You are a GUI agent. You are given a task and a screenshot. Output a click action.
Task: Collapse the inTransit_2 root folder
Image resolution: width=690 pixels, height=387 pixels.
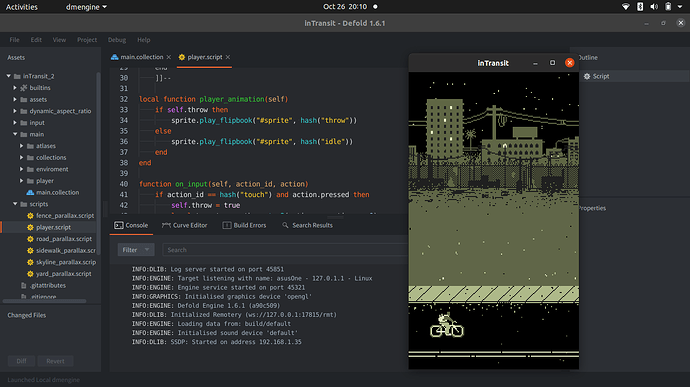pyautogui.click(x=8, y=76)
